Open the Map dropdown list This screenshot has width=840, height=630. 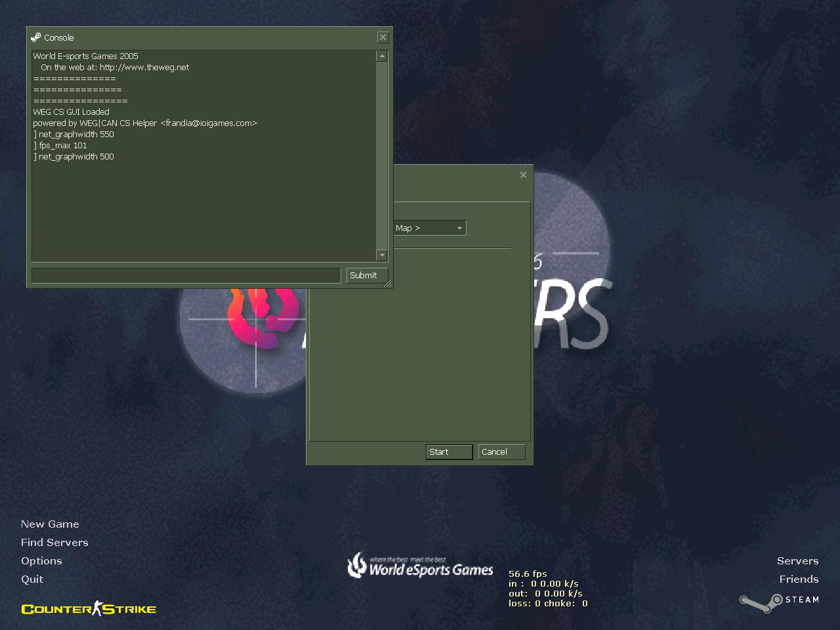click(x=430, y=228)
